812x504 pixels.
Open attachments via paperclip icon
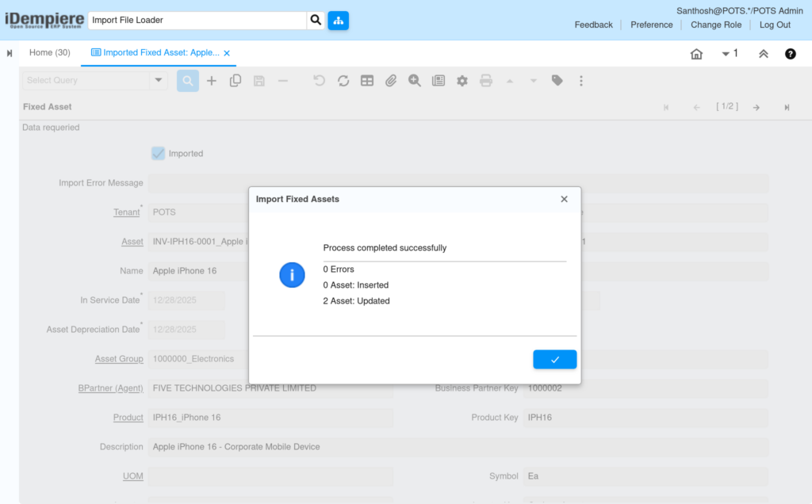pos(391,81)
